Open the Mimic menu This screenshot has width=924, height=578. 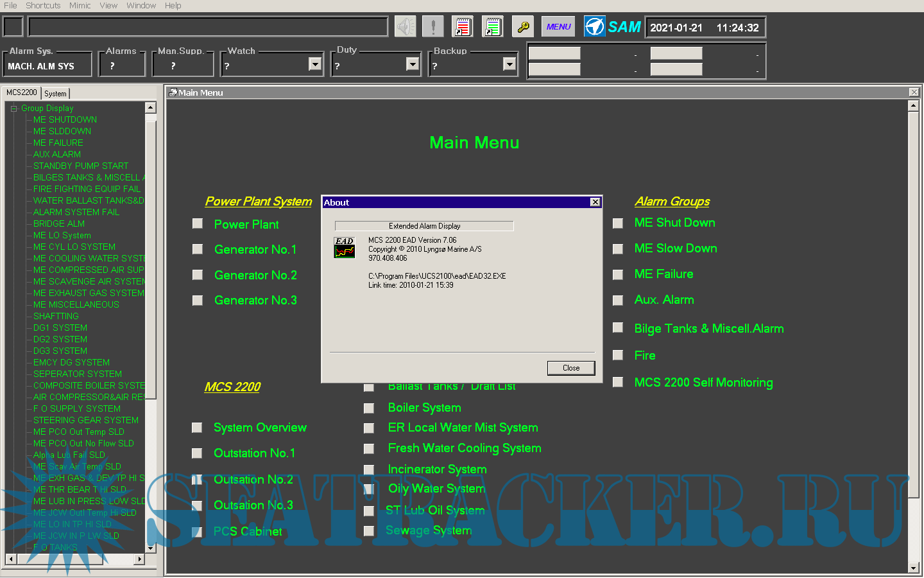[x=80, y=6]
